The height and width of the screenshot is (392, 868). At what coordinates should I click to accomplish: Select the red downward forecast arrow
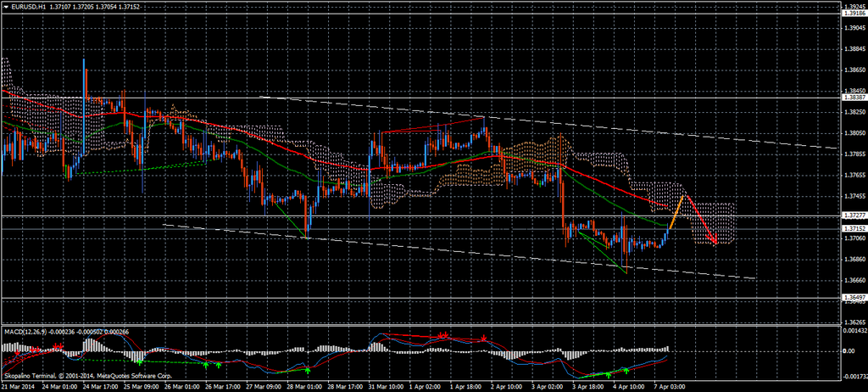pyautogui.click(x=700, y=221)
